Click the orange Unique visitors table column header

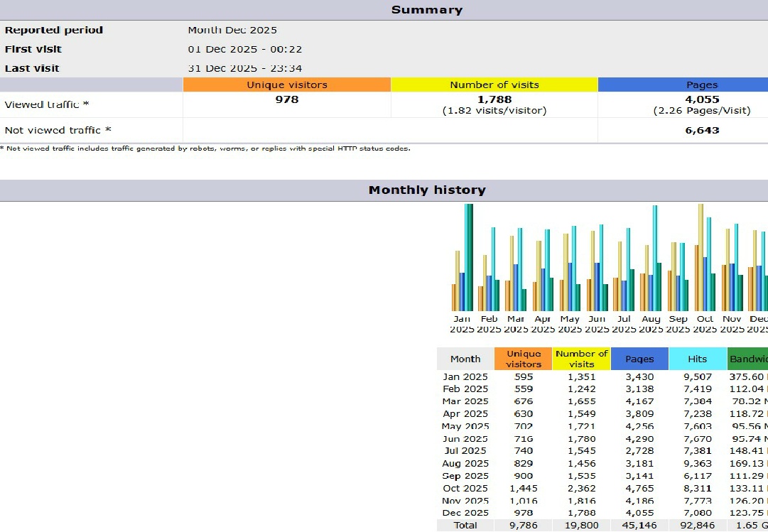coord(524,359)
